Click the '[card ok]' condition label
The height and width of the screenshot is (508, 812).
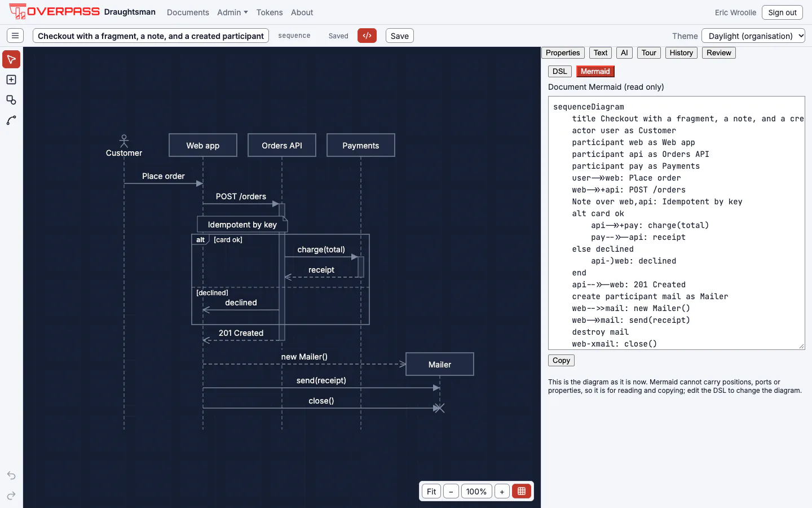[228, 239]
